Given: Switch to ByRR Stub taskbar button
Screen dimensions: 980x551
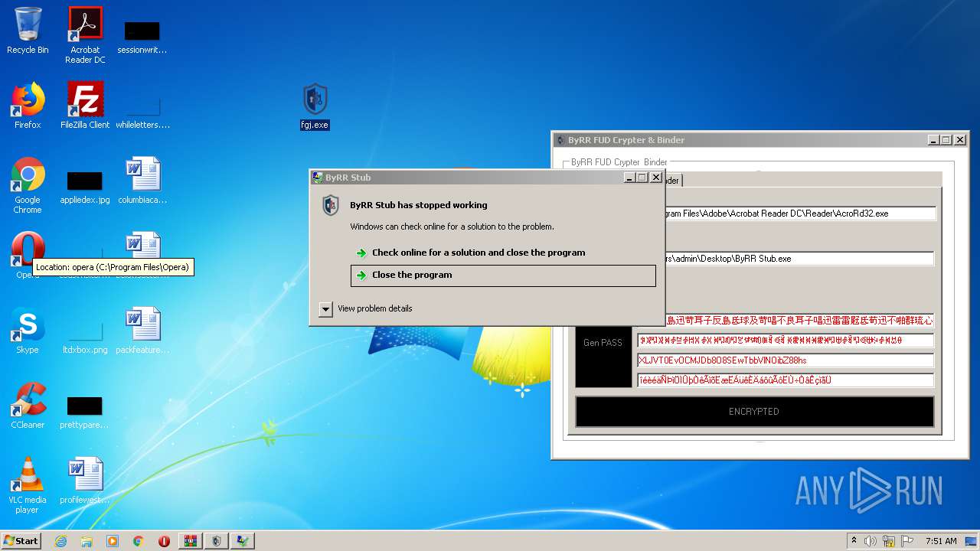Looking at the screenshot, I should [243, 541].
